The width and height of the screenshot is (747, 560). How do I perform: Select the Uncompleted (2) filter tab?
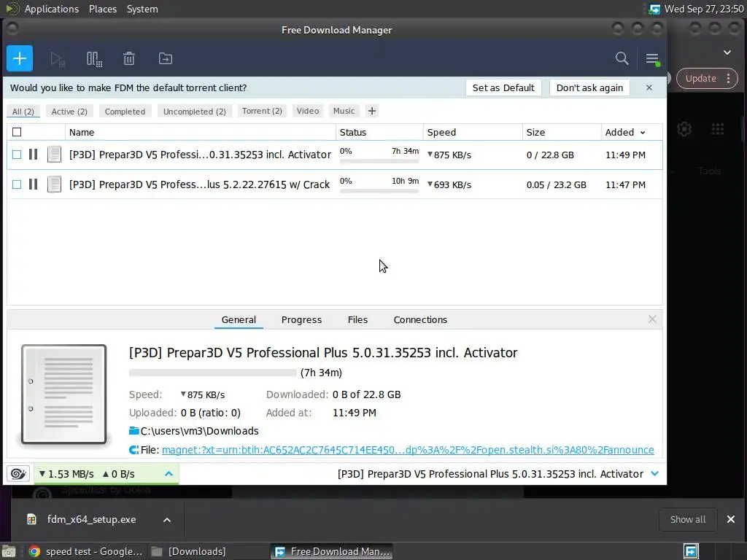[x=194, y=112]
